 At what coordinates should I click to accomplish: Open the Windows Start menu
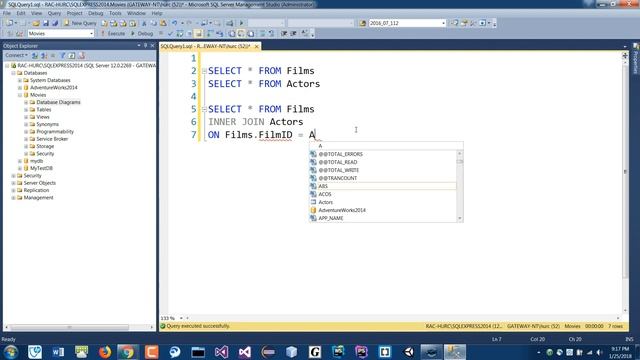click(x=11, y=352)
